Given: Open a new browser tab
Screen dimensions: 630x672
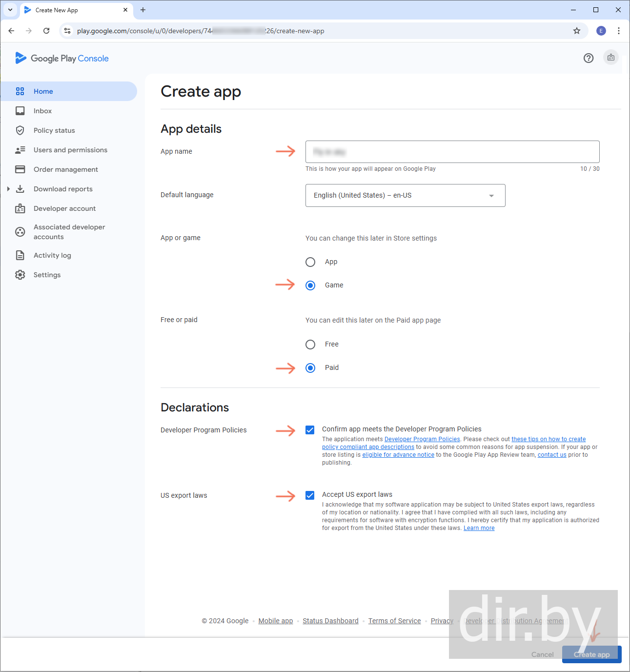Looking at the screenshot, I should [143, 10].
